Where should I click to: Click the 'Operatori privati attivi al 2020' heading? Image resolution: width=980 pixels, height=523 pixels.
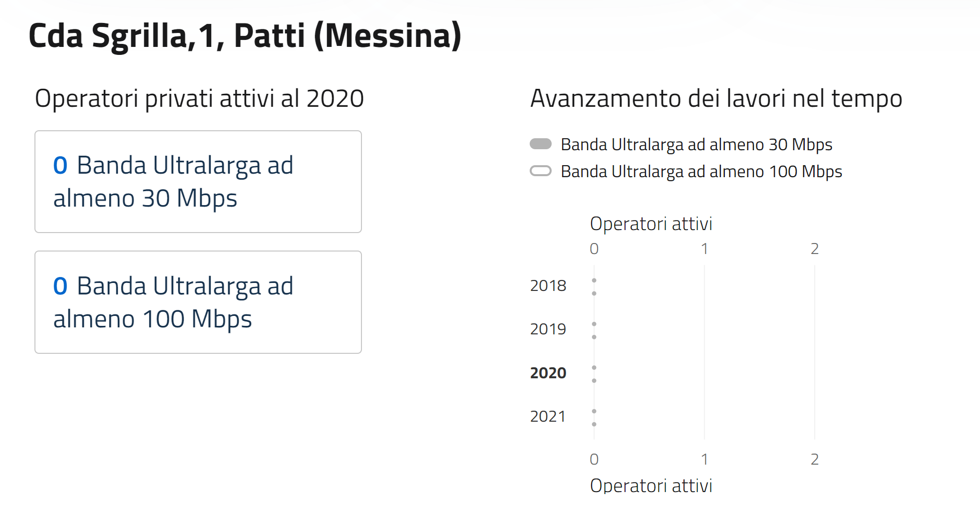click(199, 98)
